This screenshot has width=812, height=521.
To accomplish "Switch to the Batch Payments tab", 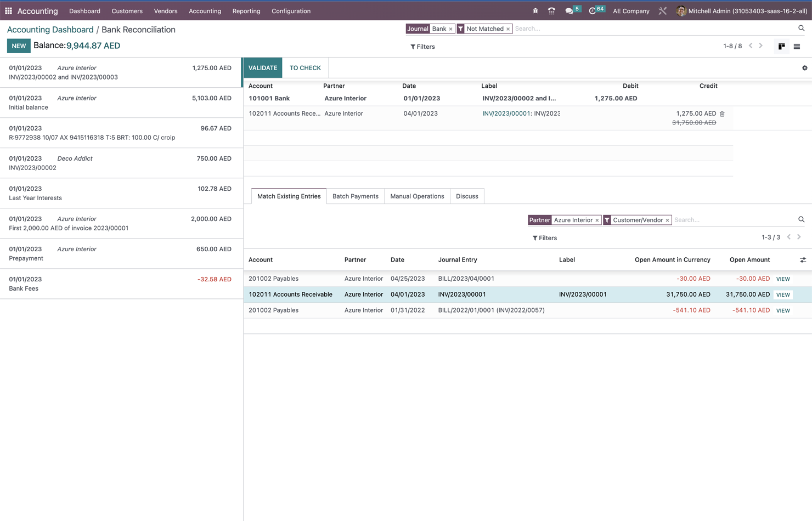I will (355, 196).
